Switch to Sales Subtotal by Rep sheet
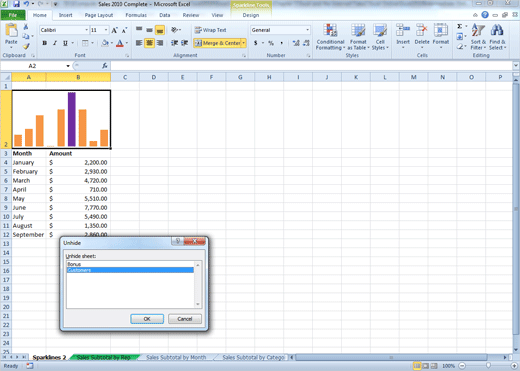Image resolution: width=520 pixels, height=371 pixels. pos(103,357)
